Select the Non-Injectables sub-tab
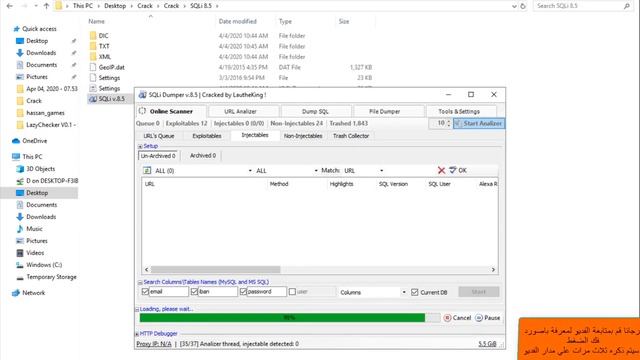 303,136
